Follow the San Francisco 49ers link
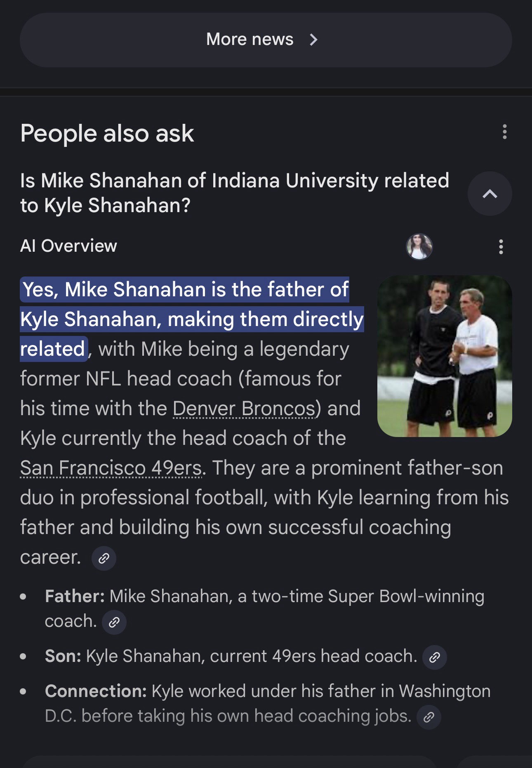532x768 pixels. coord(111,468)
